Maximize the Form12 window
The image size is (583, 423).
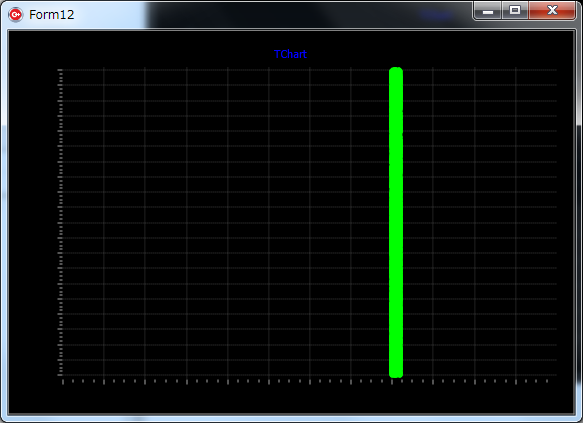515,10
